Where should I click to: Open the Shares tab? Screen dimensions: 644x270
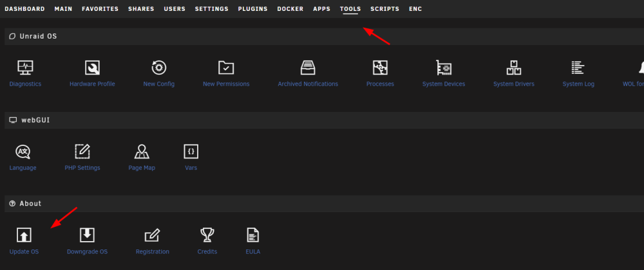click(141, 9)
